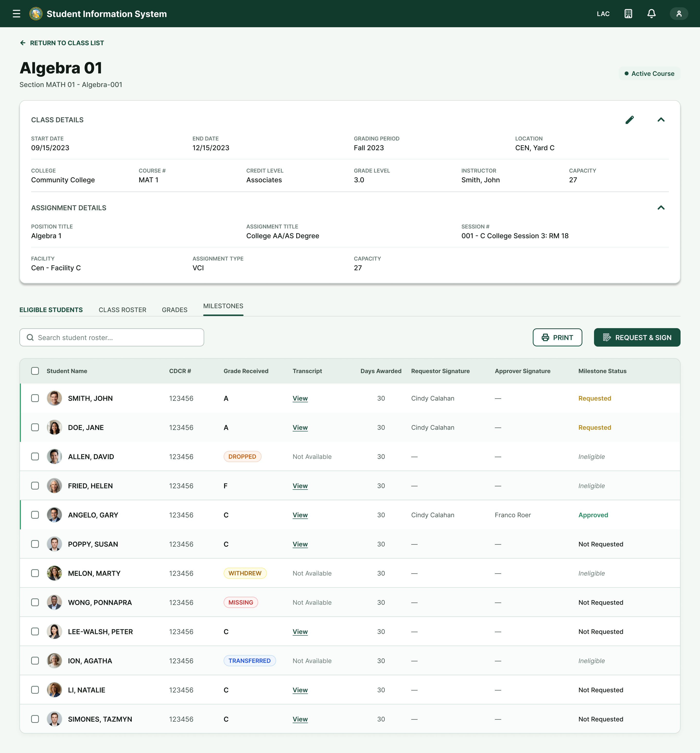Collapse the Class Details section chevron

pyautogui.click(x=661, y=120)
